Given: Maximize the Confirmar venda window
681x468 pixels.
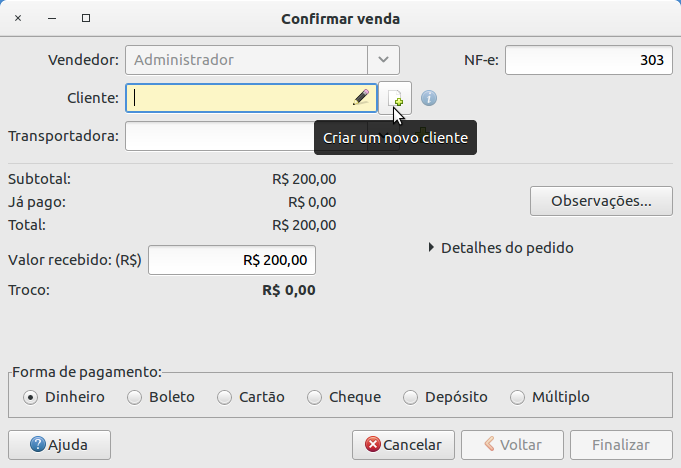Looking at the screenshot, I should click(86, 18).
